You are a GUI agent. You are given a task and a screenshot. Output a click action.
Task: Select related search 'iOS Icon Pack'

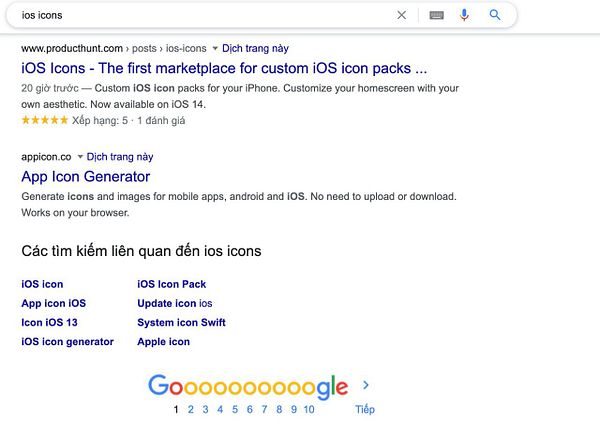pyautogui.click(x=171, y=284)
